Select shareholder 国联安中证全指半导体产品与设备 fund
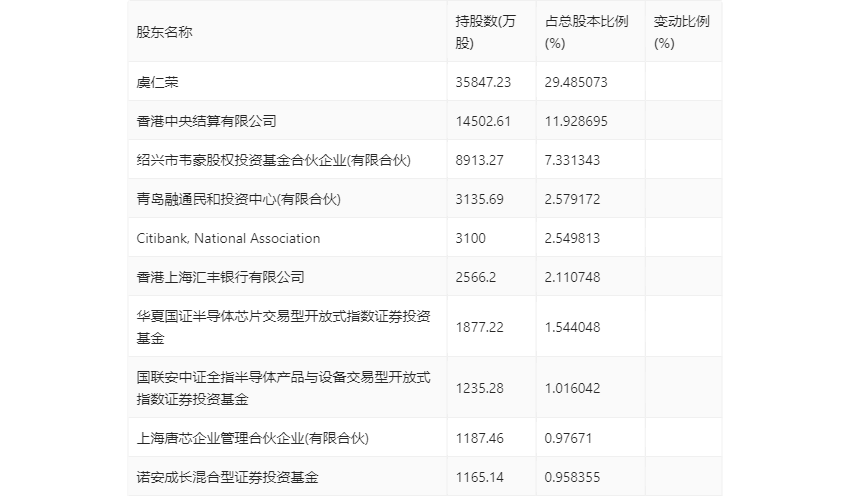This screenshot has width=850, height=496. pyautogui.click(x=284, y=388)
